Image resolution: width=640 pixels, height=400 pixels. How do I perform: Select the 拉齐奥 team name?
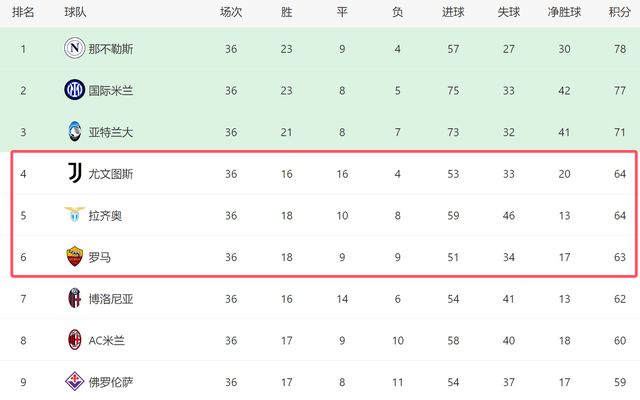click(x=105, y=215)
